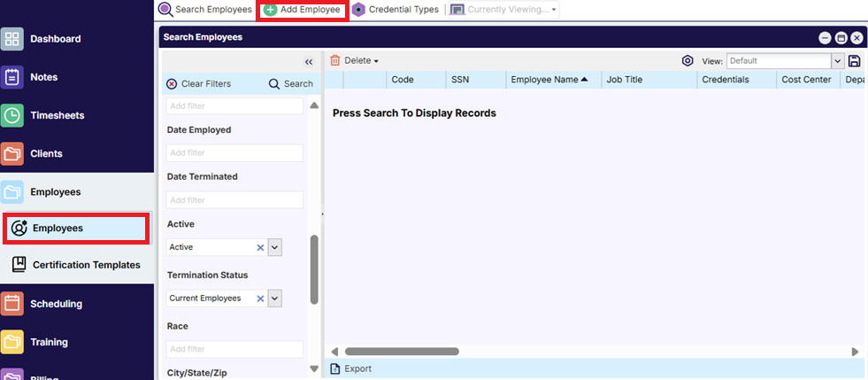Click the grid scroll left arrow
This screenshot has height=380, width=868.
334,351
